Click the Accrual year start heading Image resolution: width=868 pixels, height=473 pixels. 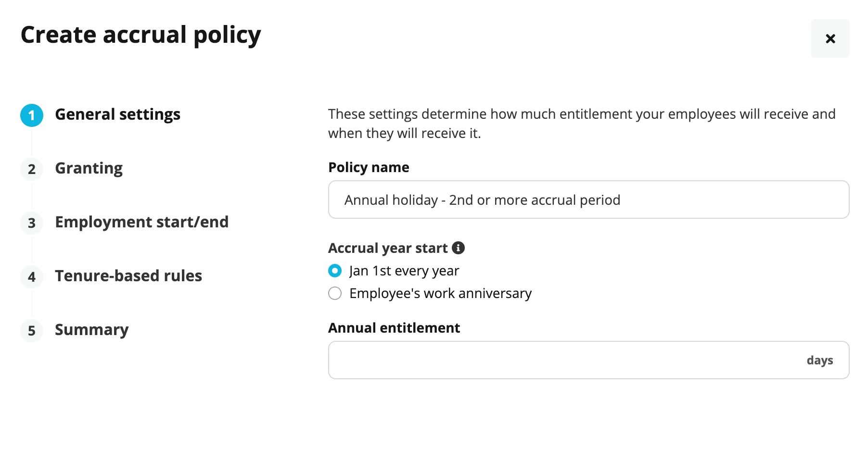click(x=388, y=248)
